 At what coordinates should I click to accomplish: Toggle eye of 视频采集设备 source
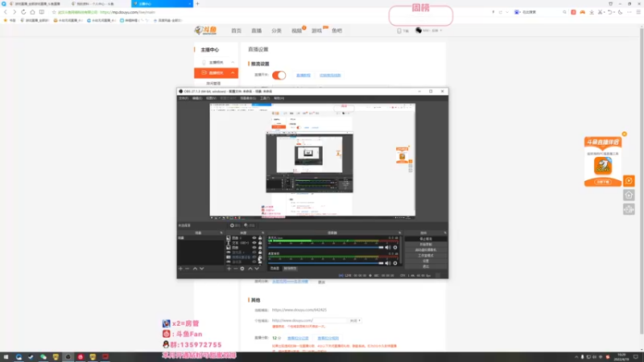tap(254, 257)
